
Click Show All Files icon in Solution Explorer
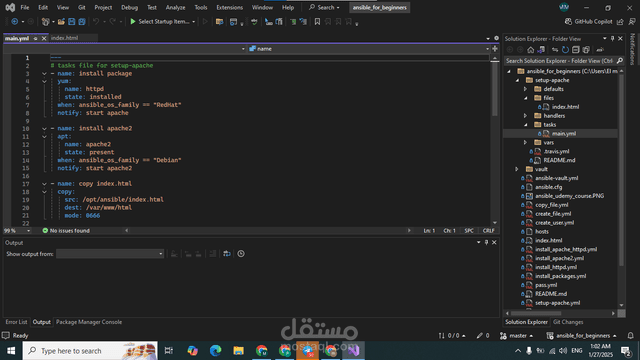coord(586,50)
